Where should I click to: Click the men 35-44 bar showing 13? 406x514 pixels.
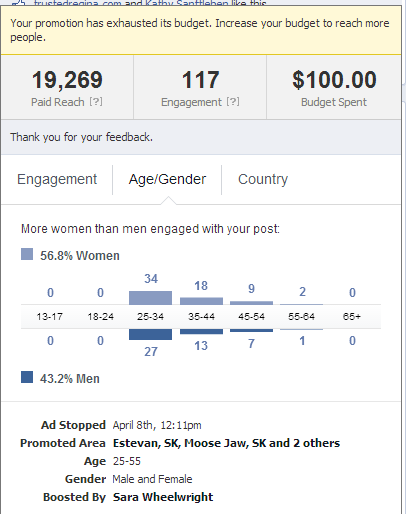click(x=201, y=332)
